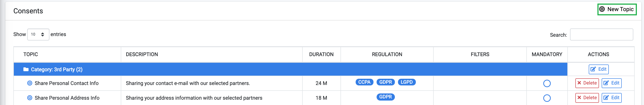Click the pencil icon in the category Edit button
Screen dimensions: 644x105
(x=593, y=69)
